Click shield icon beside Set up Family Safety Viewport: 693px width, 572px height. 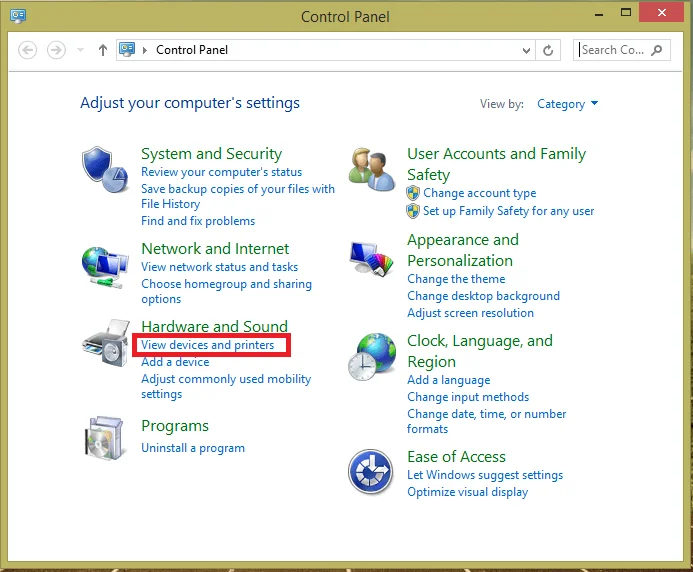413,211
